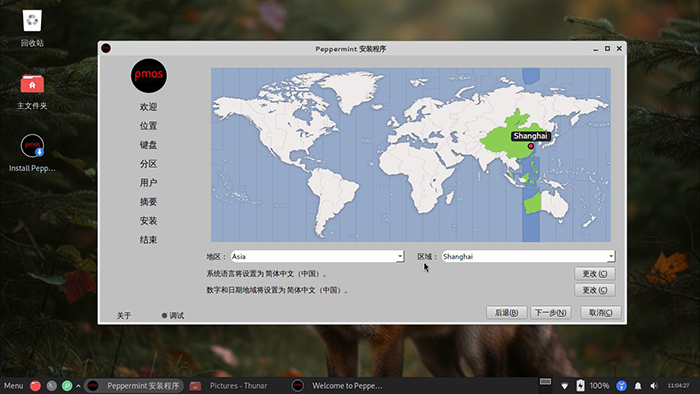Screen dimensions: 700x394
Task: Click the 下一步(N) next button
Action: [550, 312]
